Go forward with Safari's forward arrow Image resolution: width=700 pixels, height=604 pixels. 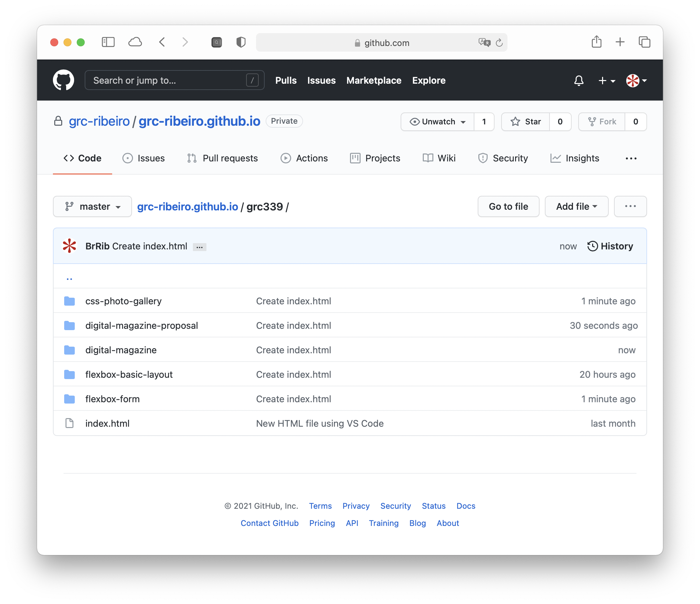point(185,42)
